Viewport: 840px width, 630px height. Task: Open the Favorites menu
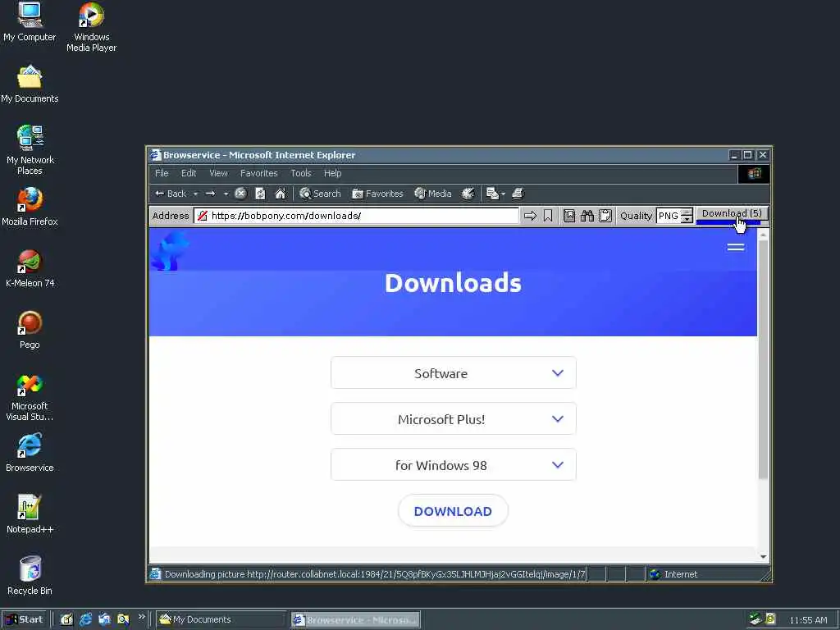point(258,174)
